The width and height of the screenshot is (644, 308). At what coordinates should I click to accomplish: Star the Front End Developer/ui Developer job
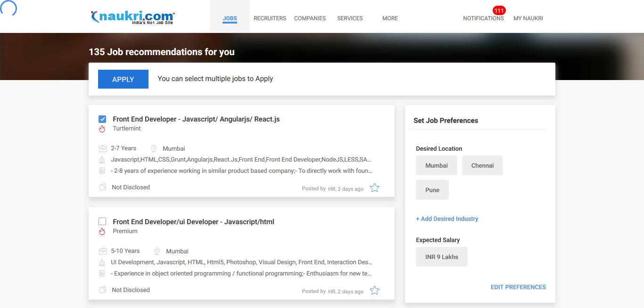[374, 291]
